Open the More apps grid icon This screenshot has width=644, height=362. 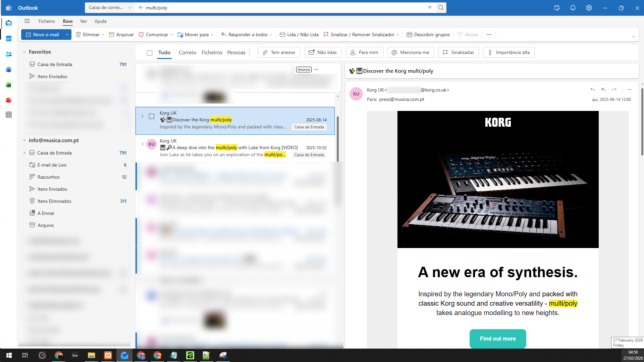point(9,115)
